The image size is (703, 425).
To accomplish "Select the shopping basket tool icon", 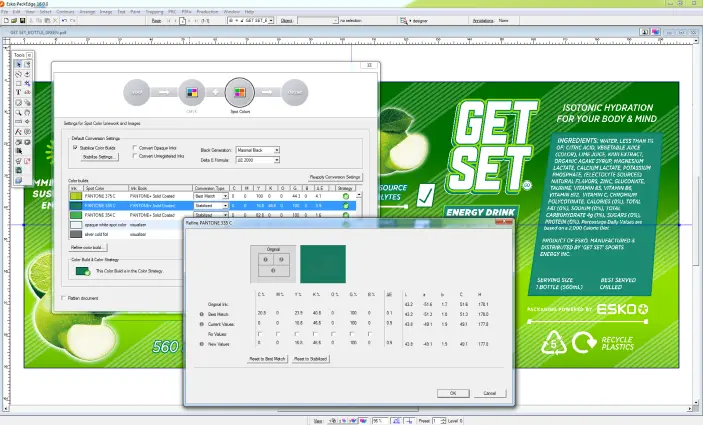I will click(x=18, y=161).
